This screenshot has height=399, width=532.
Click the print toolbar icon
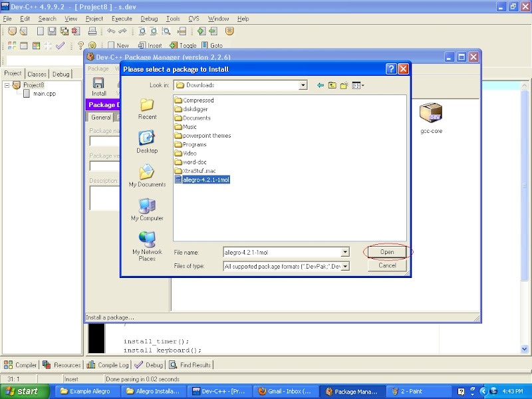click(92, 31)
